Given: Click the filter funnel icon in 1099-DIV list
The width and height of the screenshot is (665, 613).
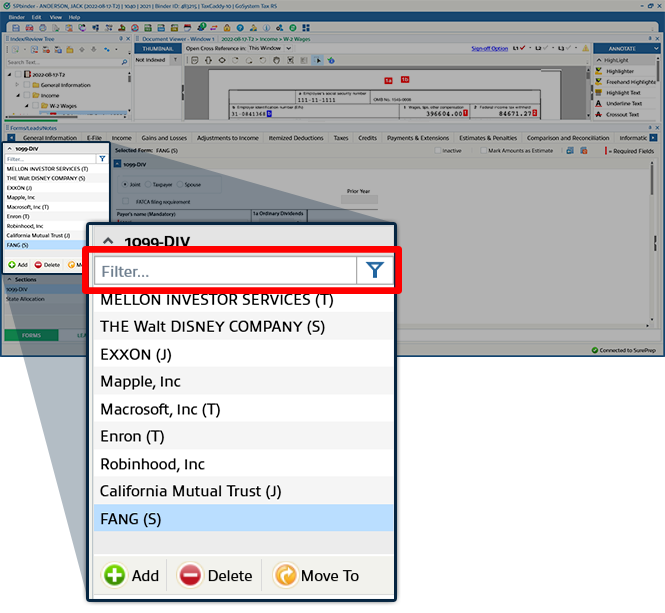Looking at the screenshot, I should 374,271.
